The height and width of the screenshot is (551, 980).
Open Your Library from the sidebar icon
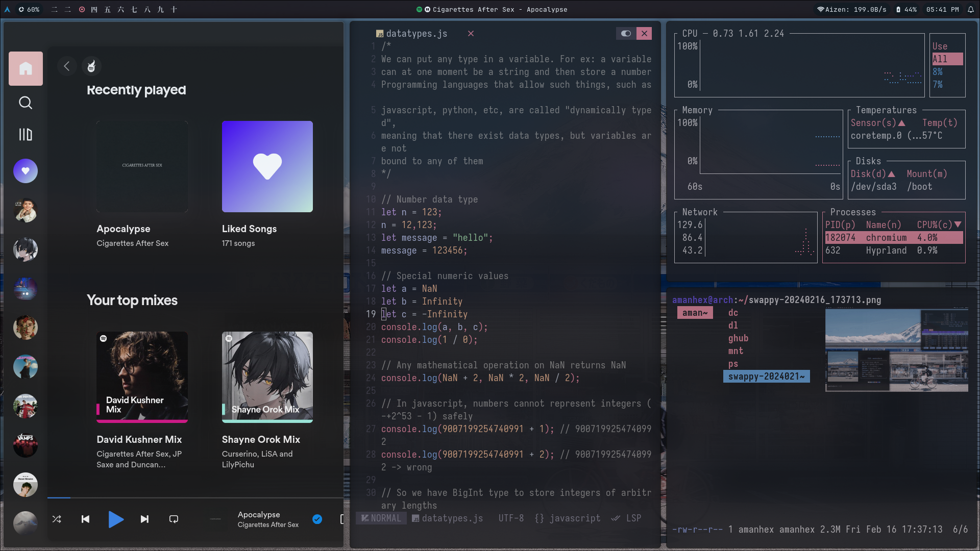[x=25, y=134]
